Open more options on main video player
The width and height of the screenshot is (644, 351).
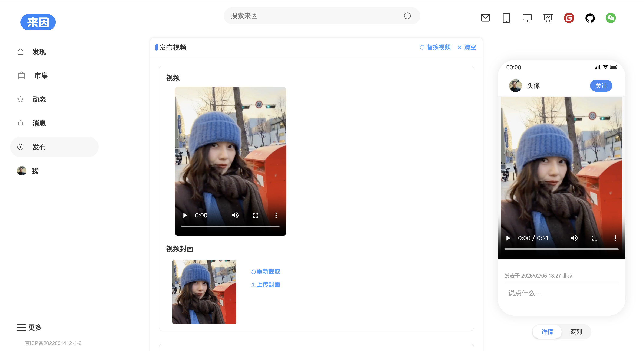pyautogui.click(x=276, y=215)
